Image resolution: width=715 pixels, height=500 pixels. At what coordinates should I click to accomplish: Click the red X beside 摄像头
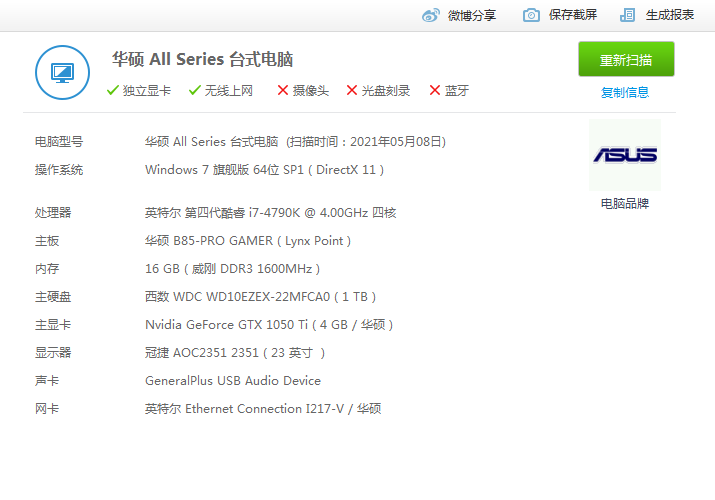[x=283, y=90]
